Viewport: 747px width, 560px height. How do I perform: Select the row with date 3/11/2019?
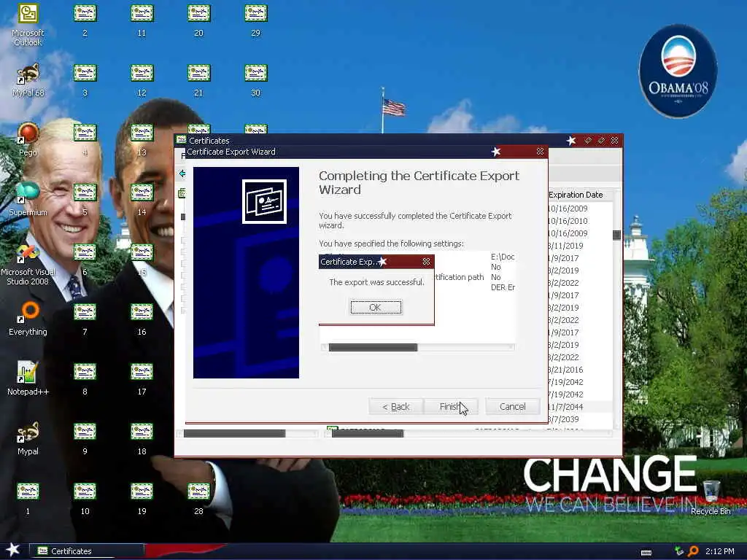click(x=579, y=246)
